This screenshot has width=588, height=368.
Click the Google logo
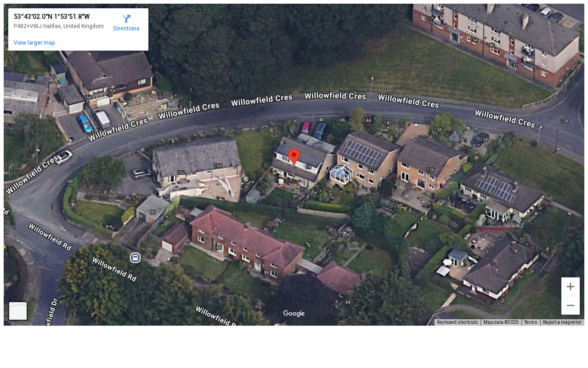(294, 314)
